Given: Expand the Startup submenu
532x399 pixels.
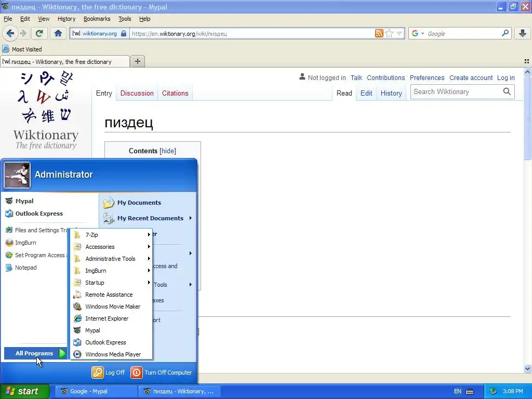Looking at the screenshot, I should [111, 283].
